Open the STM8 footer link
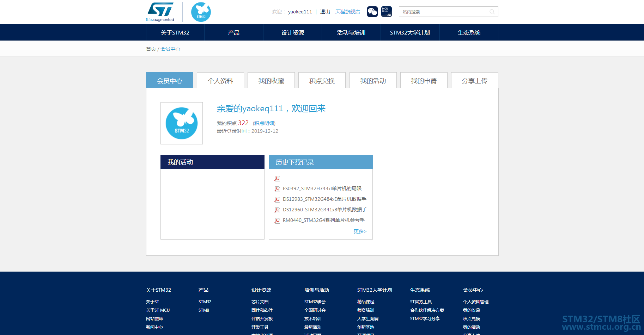 tap(204, 310)
